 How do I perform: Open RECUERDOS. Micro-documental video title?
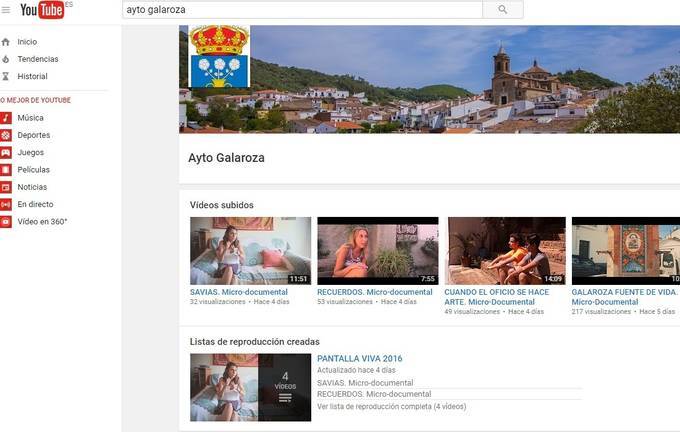coord(375,292)
